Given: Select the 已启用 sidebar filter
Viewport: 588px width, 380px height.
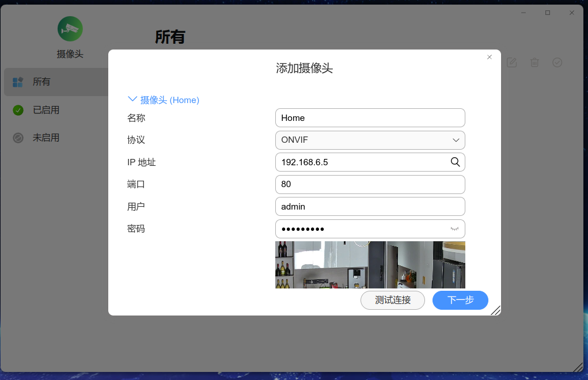Looking at the screenshot, I should coord(46,110).
